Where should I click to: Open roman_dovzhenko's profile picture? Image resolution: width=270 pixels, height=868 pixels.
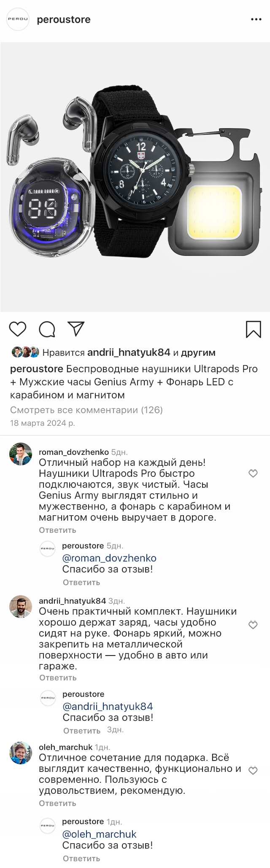pos(21,454)
